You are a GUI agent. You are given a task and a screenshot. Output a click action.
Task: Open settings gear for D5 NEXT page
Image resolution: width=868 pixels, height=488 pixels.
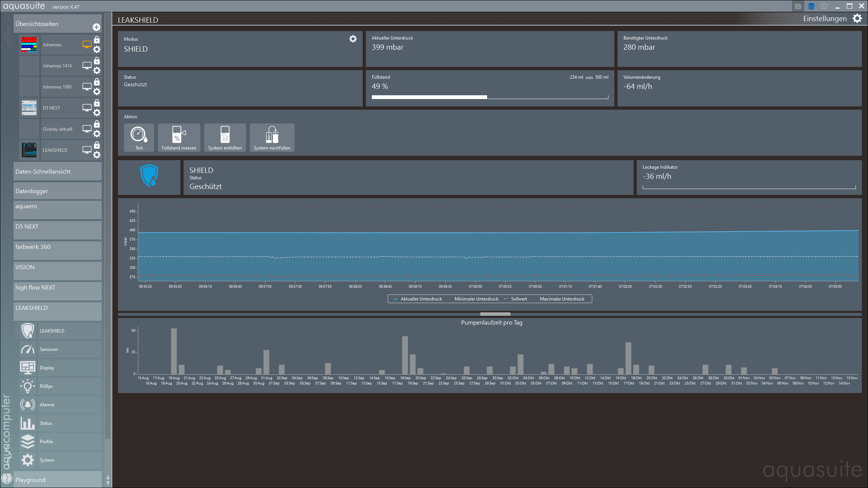pyautogui.click(x=97, y=113)
